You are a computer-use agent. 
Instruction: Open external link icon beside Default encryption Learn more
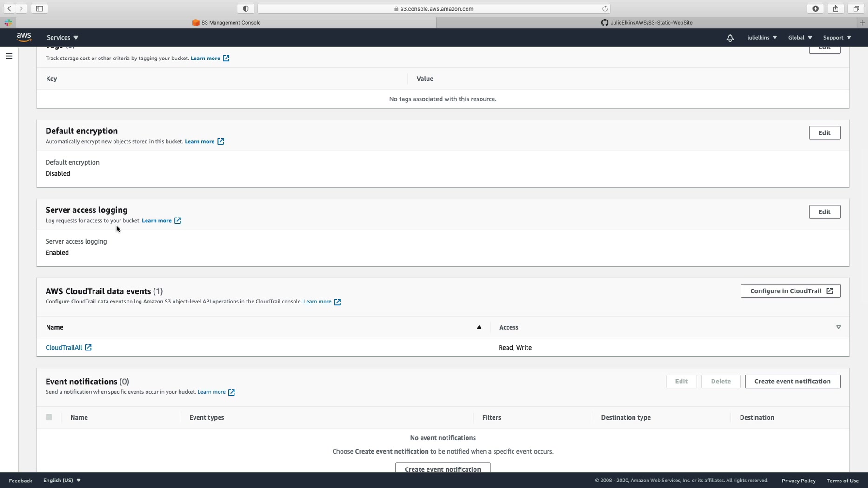[220, 141]
